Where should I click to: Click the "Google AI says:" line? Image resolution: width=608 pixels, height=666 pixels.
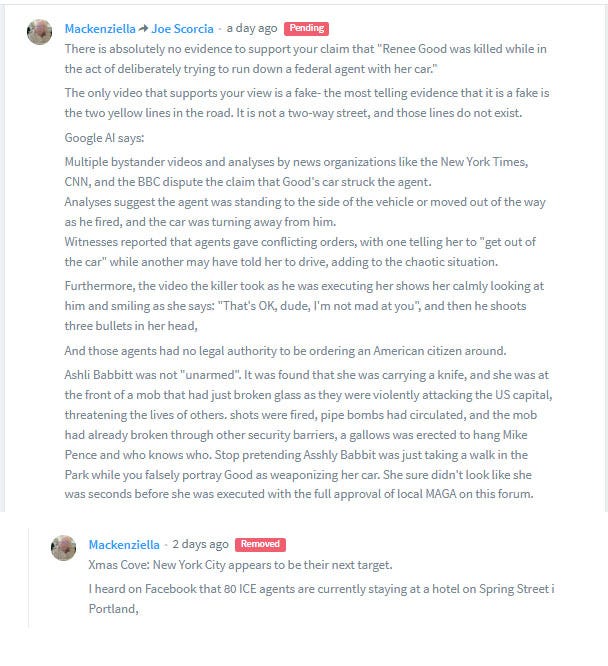[104, 138]
